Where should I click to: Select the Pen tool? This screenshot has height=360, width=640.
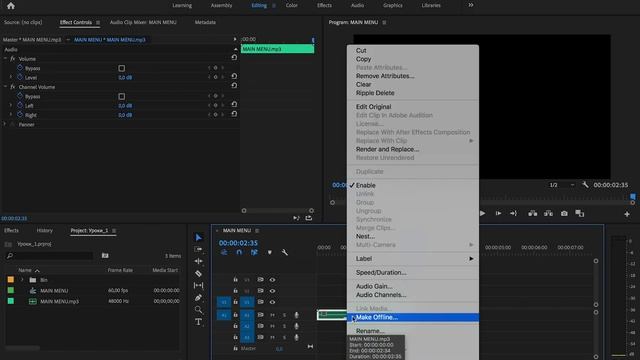[198, 298]
